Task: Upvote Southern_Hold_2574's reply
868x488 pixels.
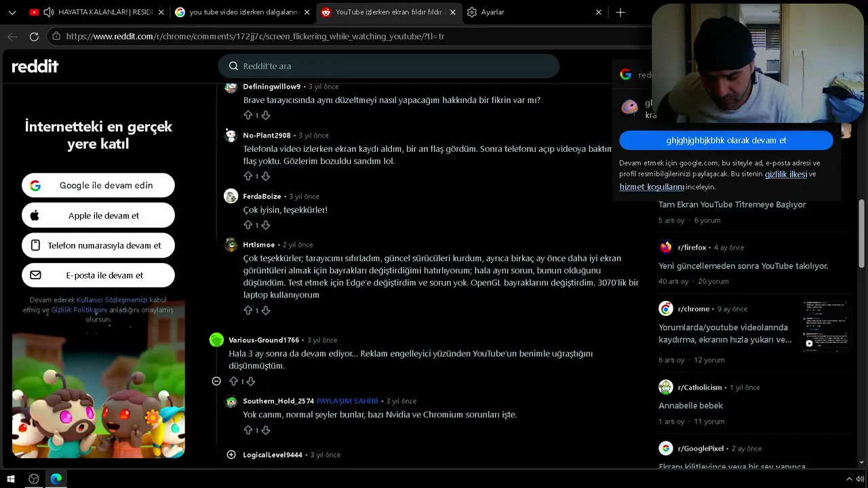Action: coord(248,430)
